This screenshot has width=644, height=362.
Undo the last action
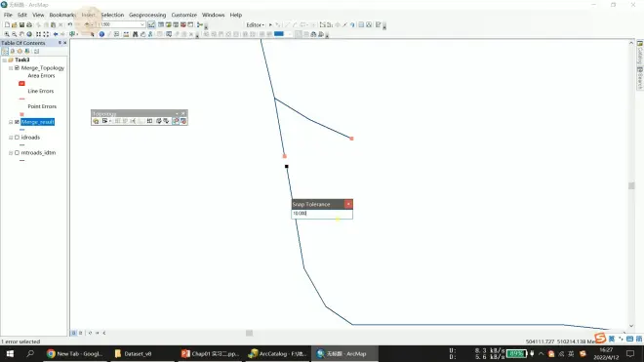70,25
